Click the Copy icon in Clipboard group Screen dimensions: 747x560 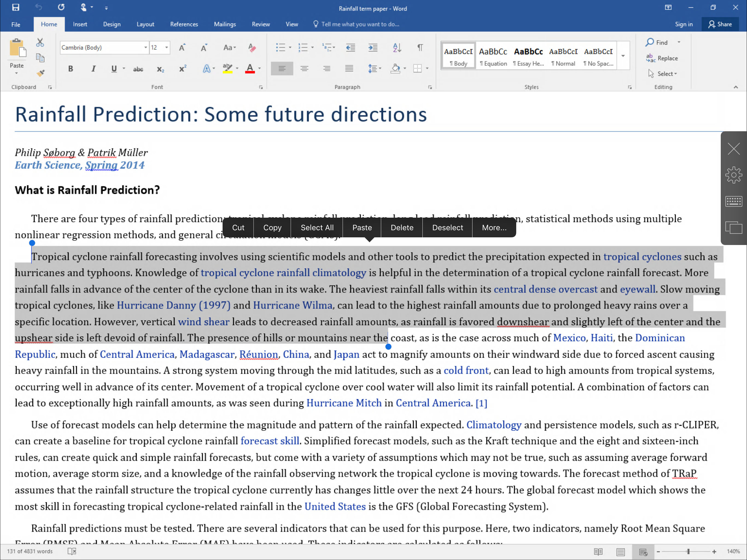(40, 58)
